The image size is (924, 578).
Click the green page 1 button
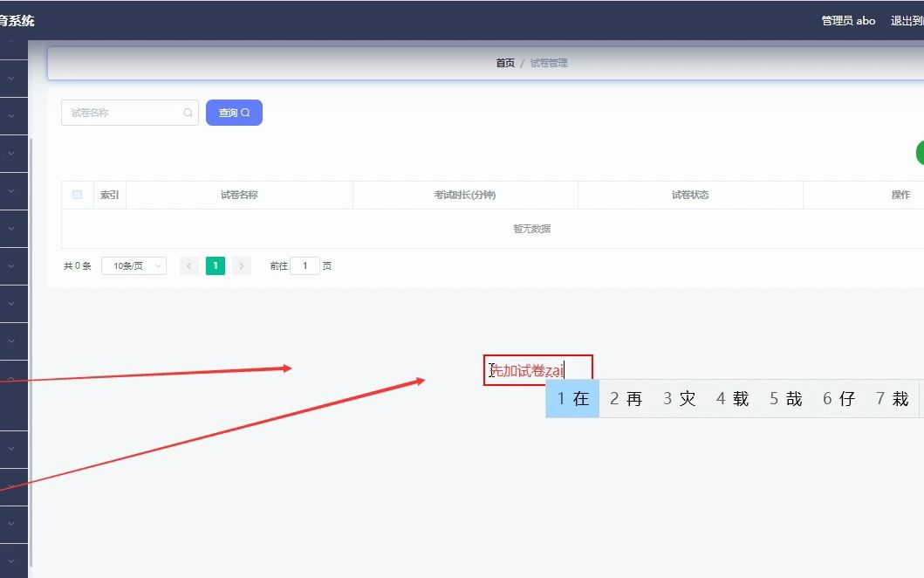coord(215,265)
